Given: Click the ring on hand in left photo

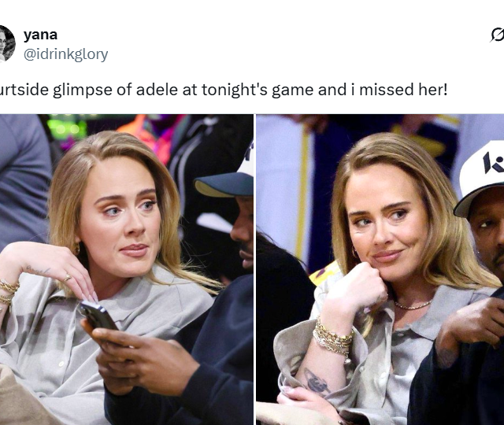Looking at the screenshot, I should point(67,278).
